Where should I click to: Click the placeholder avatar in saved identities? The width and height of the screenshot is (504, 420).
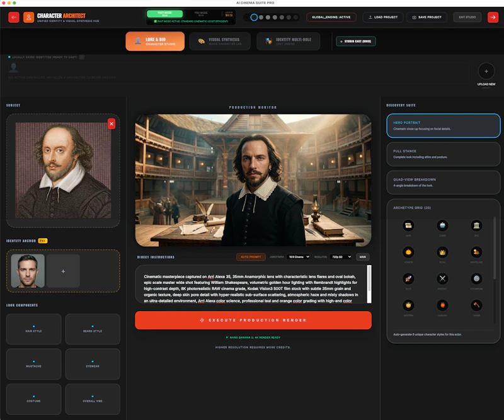point(13,68)
